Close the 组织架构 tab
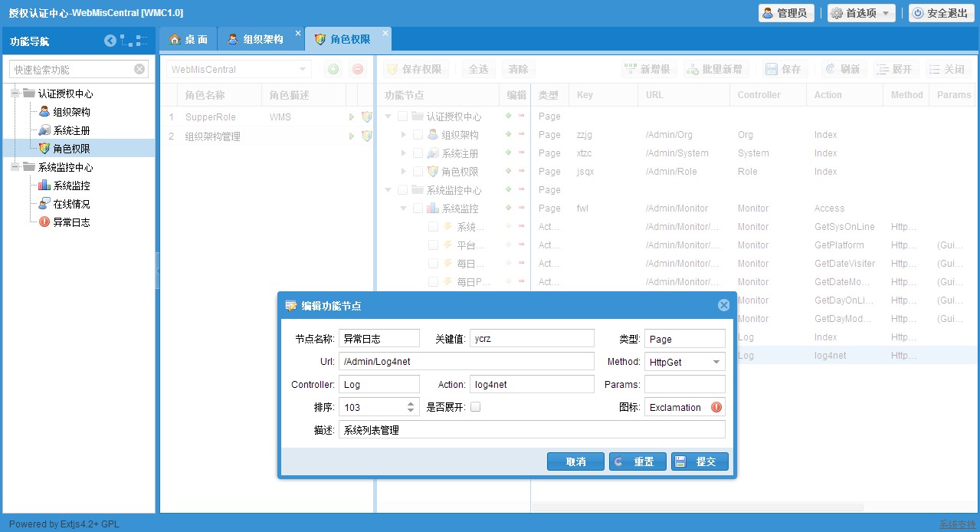Image resolution: width=980 pixels, height=532 pixels. click(298, 33)
